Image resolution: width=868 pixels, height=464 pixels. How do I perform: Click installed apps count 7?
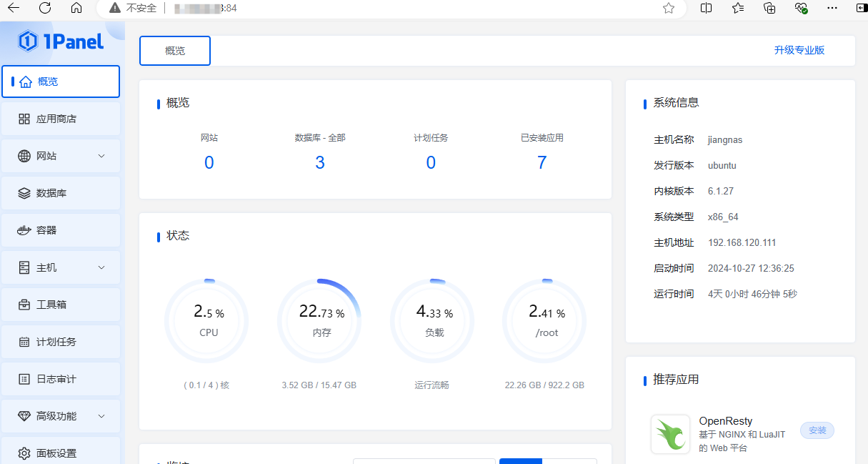click(x=542, y=163)
